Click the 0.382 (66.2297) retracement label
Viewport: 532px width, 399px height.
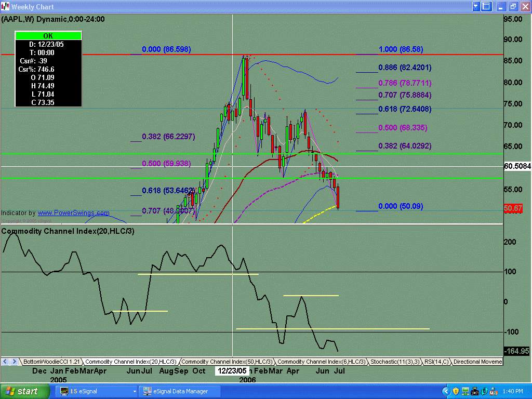tap(168, 137)
